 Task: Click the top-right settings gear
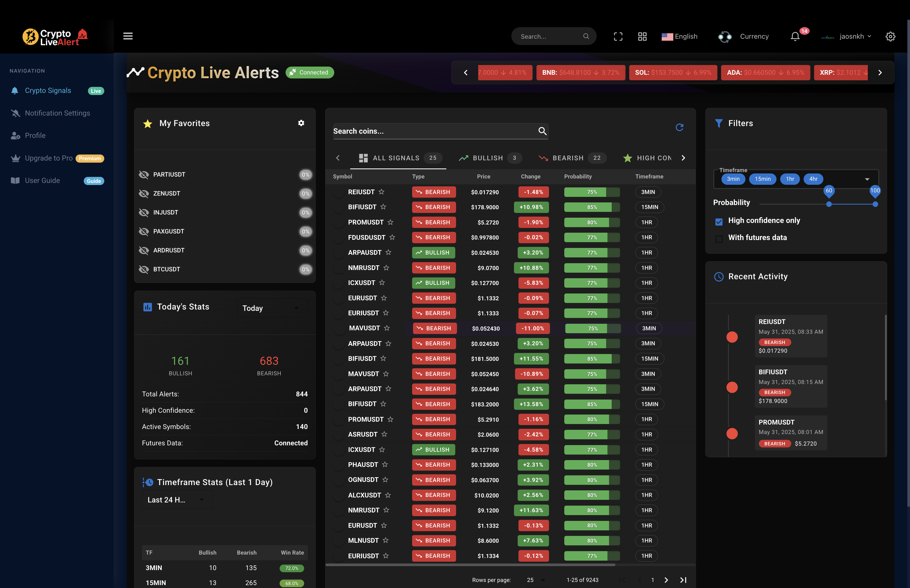[890, 37]
